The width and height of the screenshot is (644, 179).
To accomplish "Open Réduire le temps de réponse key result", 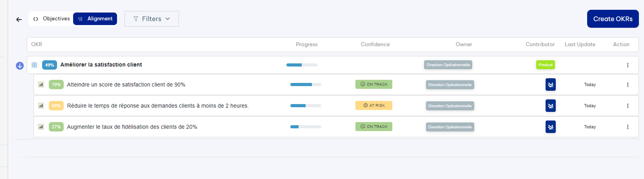I will tap(158, 106).
